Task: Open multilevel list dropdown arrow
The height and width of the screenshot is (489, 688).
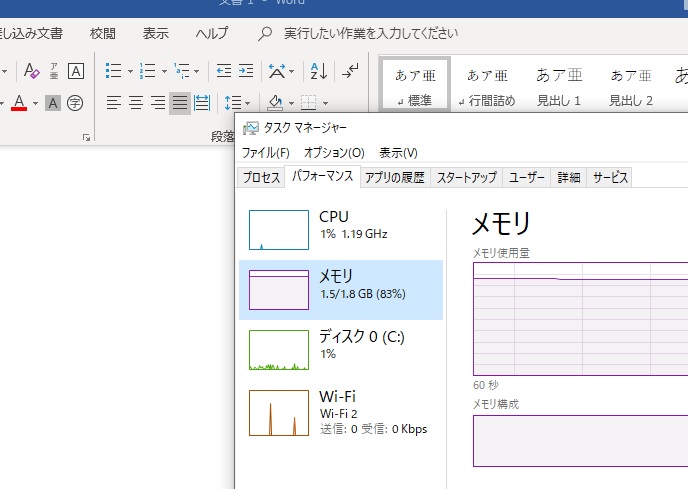Action: point(197,71)
